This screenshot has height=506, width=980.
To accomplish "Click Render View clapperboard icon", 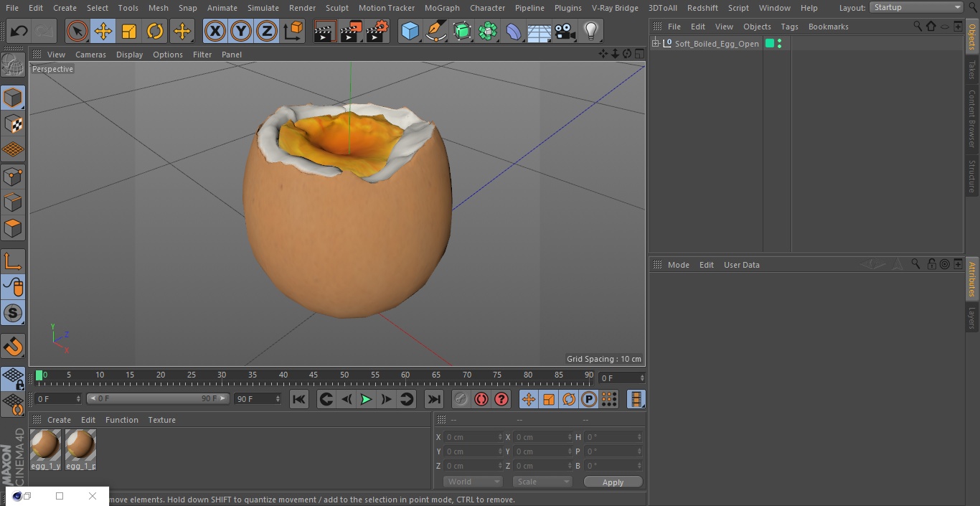I will pos(325,31).
